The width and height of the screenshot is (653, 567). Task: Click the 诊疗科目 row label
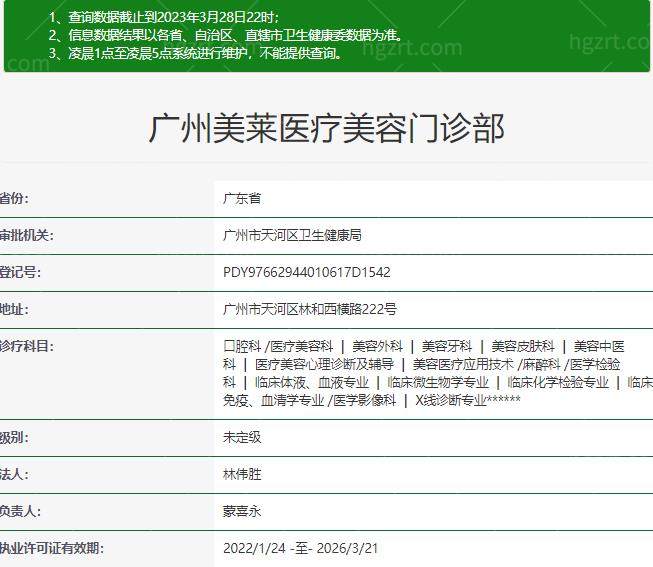tap(26, 346)
